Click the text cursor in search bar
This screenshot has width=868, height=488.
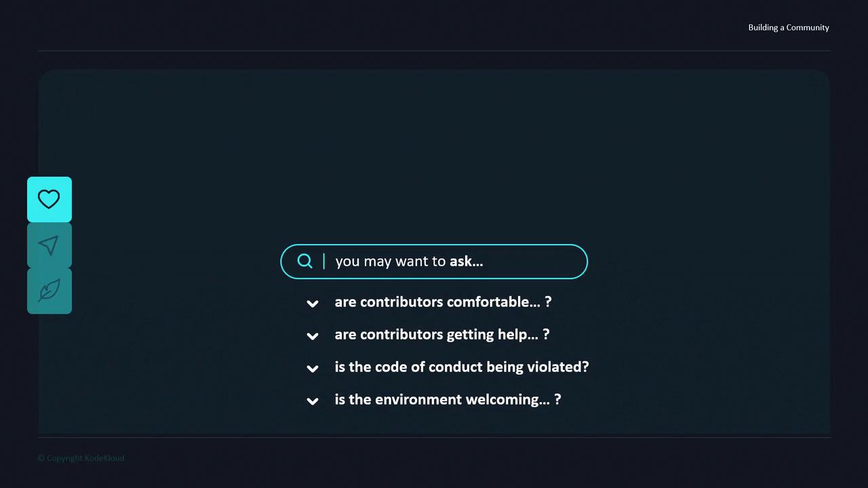point(324,261)
